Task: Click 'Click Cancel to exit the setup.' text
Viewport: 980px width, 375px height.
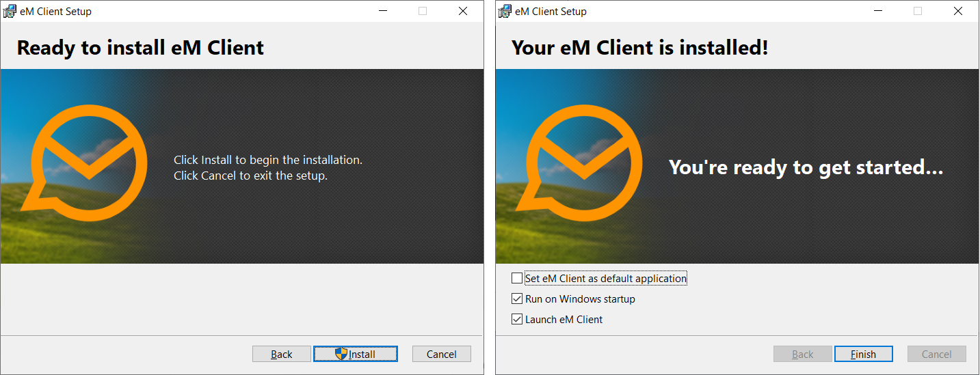Action: (251, 176)
